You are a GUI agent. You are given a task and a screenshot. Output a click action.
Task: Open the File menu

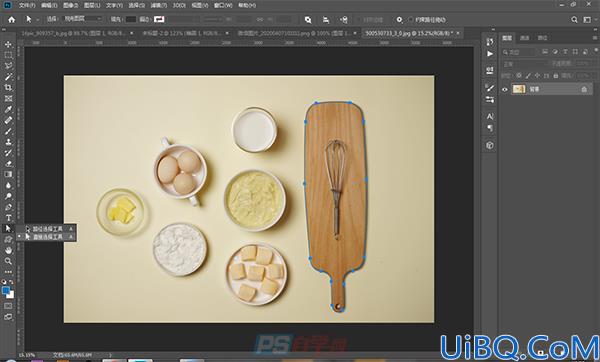point(27,5)
